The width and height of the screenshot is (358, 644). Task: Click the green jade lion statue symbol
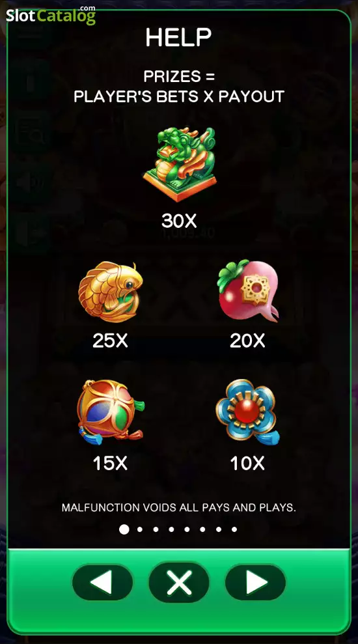click(x=180, y=164)
